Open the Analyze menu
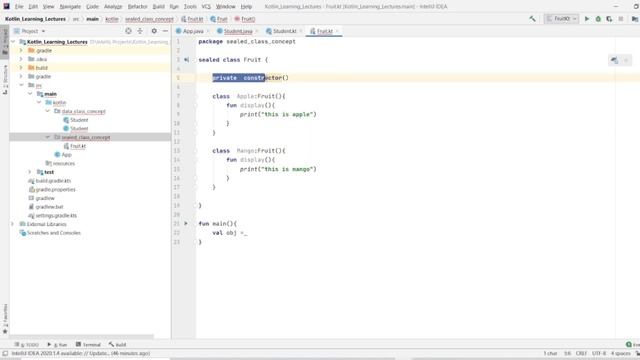The image size is (640, 360). pos(113,7)
